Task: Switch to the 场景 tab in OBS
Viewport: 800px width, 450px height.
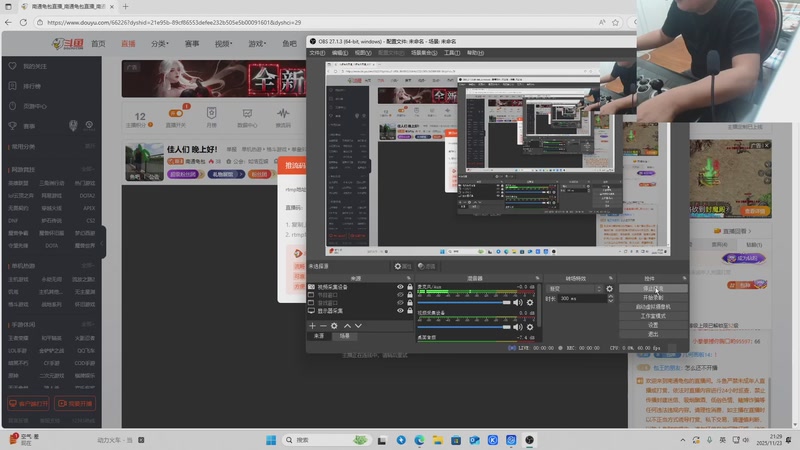Action: [344, 336]
